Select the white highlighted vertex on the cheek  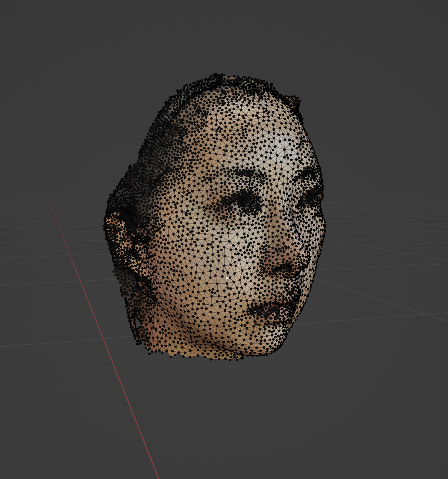[227, 278]
